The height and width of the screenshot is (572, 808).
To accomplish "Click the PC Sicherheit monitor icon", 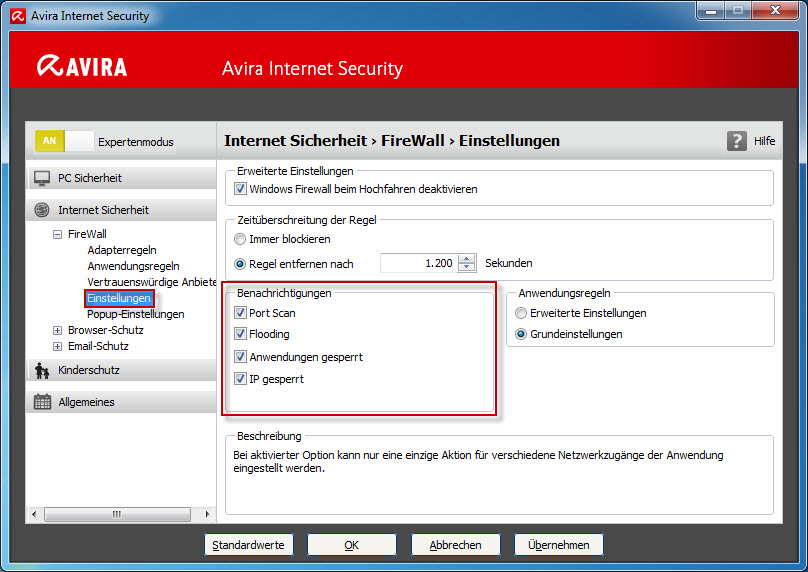I will click(x=42, y=178).
